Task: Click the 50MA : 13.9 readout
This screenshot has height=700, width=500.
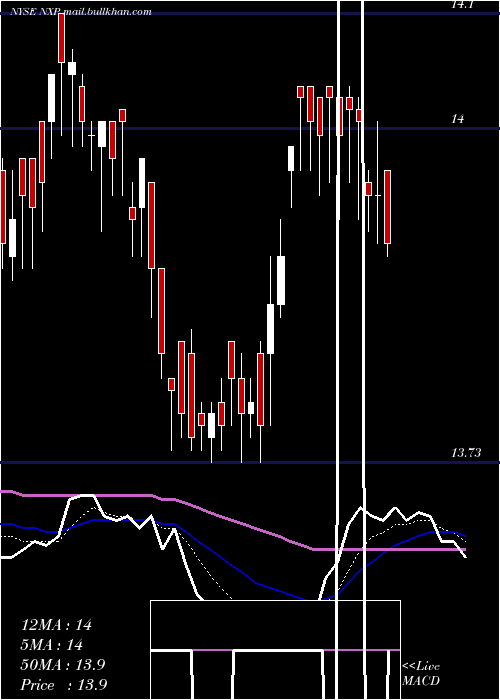Action: click(x=63, y=665)
